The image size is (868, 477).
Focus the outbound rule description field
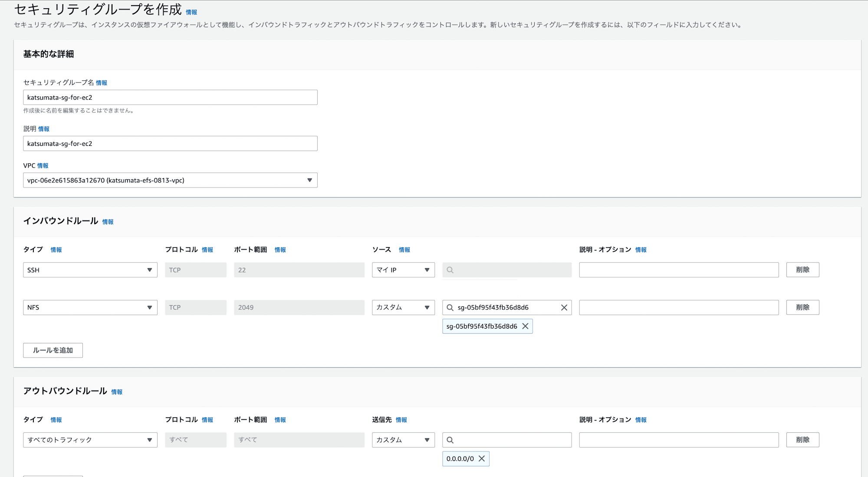[679, 440]
